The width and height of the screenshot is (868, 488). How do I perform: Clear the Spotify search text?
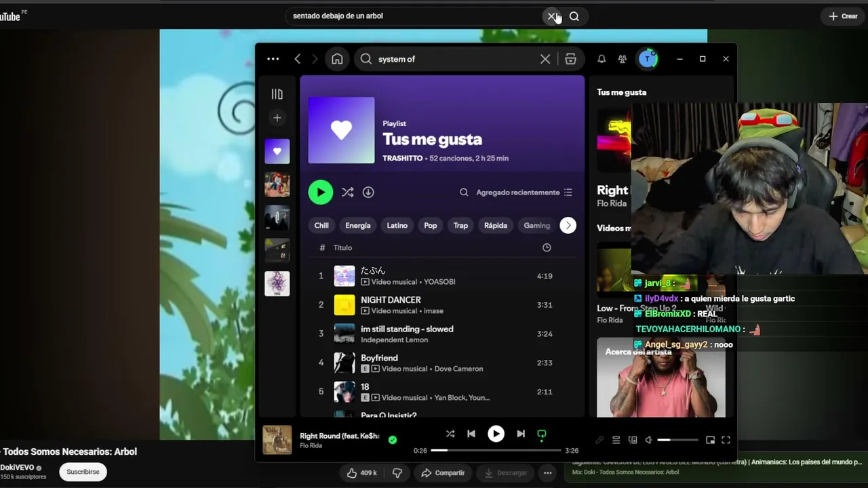[545, 59]
